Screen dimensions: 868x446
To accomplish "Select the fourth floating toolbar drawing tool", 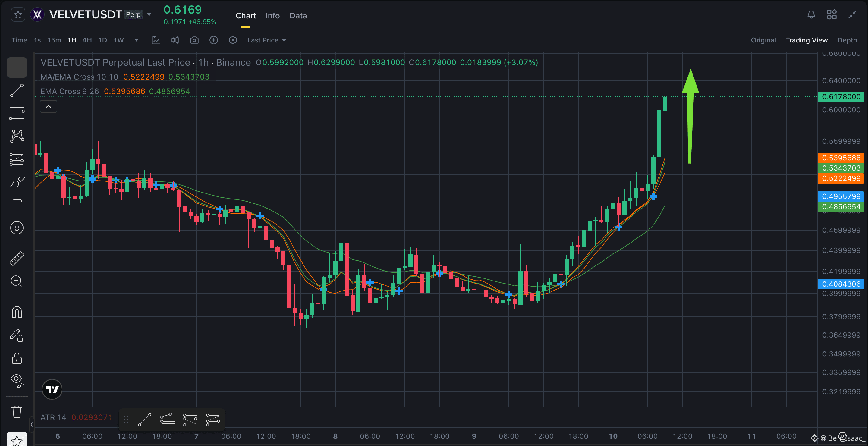I will click(213, 420).
